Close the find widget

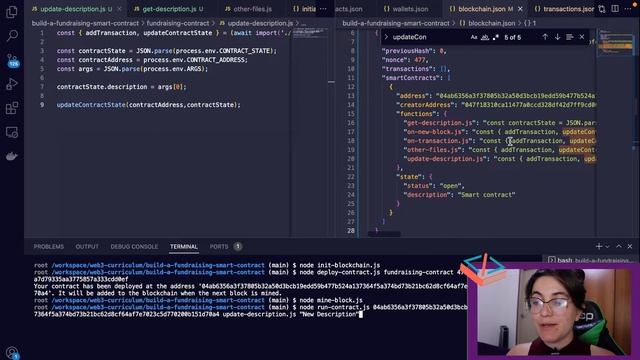click(582, 37)
